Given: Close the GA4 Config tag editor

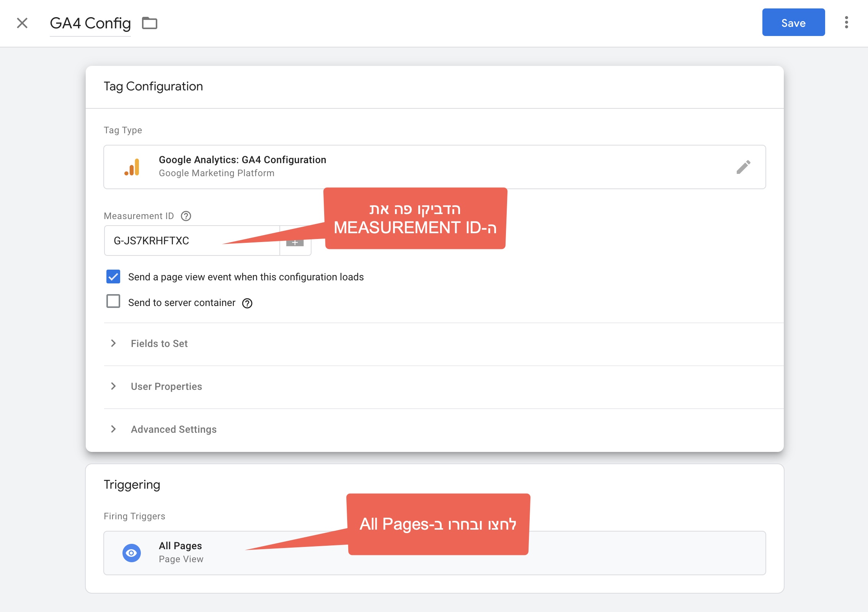Looking at the screenshot, I should (x=22, y=23).
